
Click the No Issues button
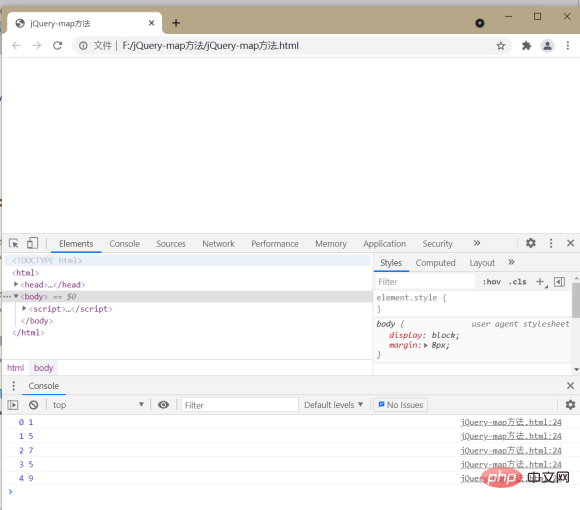coord(401,405)
